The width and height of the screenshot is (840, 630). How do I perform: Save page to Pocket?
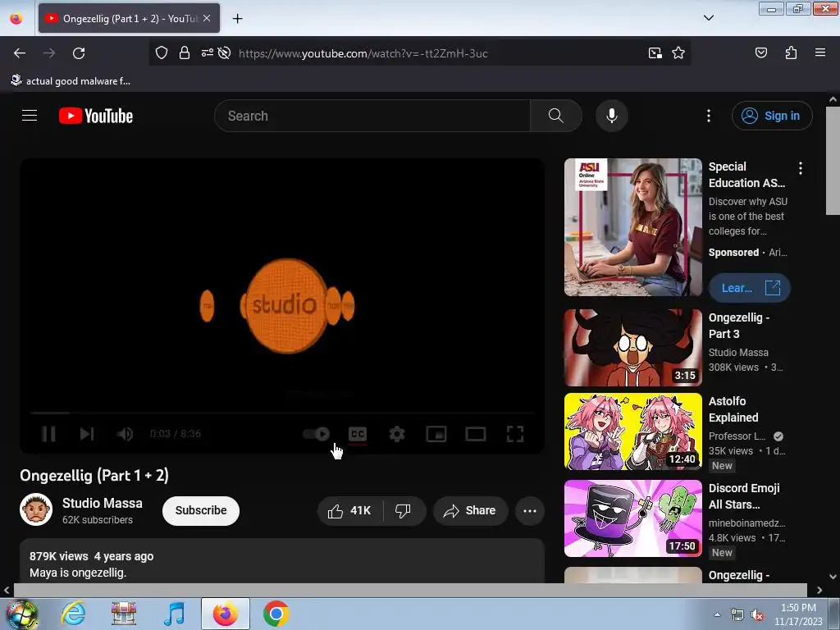761,53
